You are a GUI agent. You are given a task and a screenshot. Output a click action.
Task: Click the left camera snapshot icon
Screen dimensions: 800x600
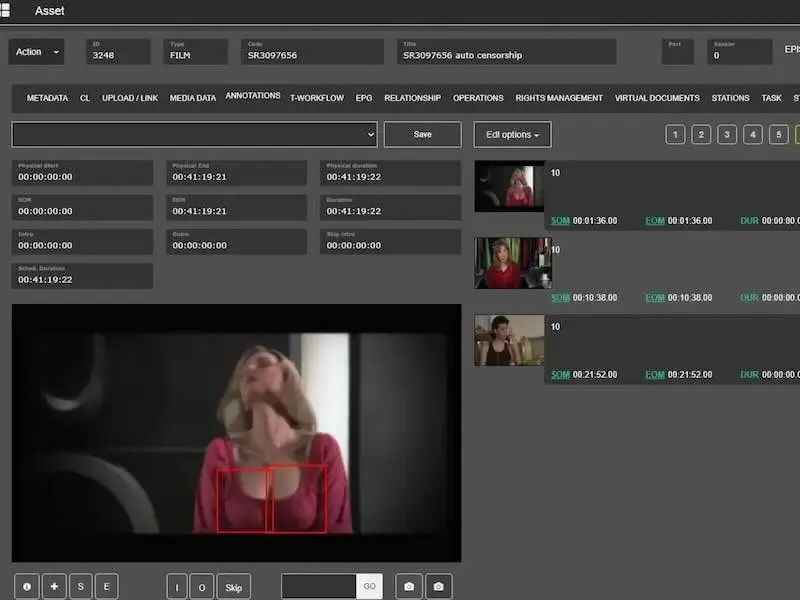coord(408,586)
